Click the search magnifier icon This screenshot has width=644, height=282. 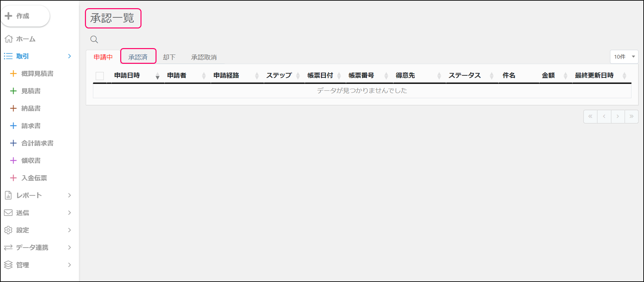coord(94,40)
